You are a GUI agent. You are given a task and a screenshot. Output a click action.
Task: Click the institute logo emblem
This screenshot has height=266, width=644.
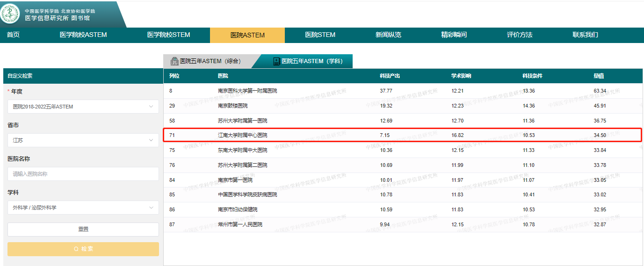pos(11,14)
